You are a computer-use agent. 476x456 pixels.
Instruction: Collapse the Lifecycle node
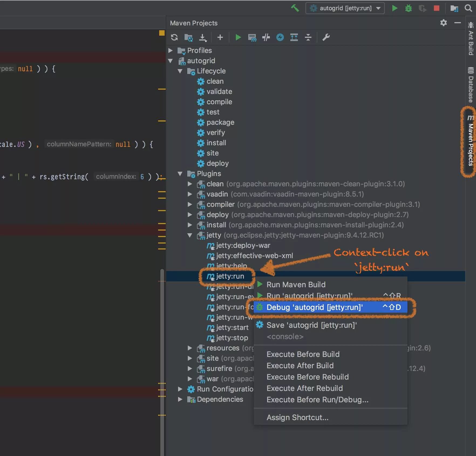click(180, 71)
